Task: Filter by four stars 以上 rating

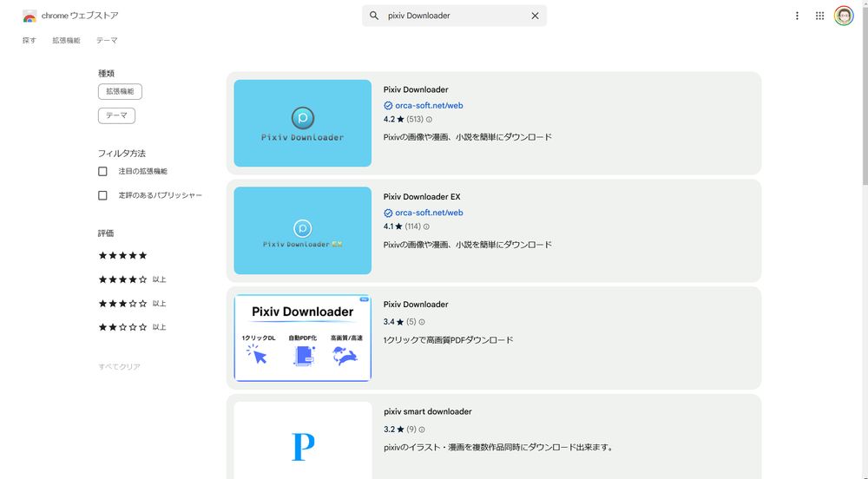Action: 132,279
